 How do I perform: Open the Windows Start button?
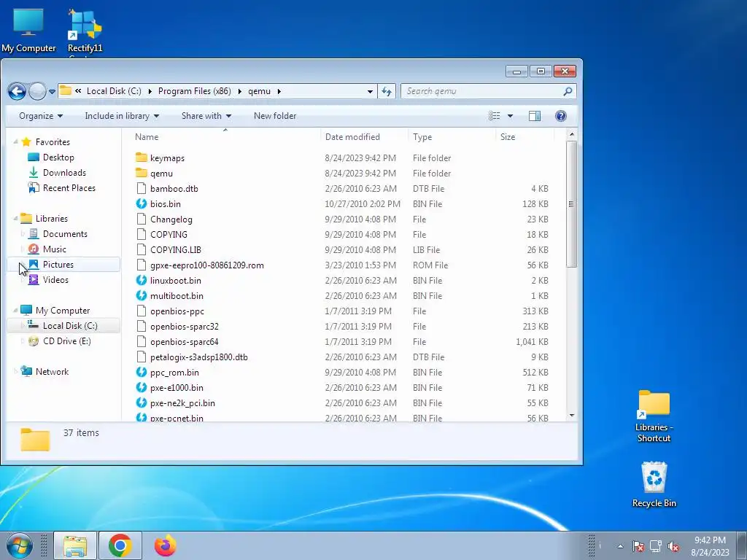pyautogui.click(x=19, y=545)
